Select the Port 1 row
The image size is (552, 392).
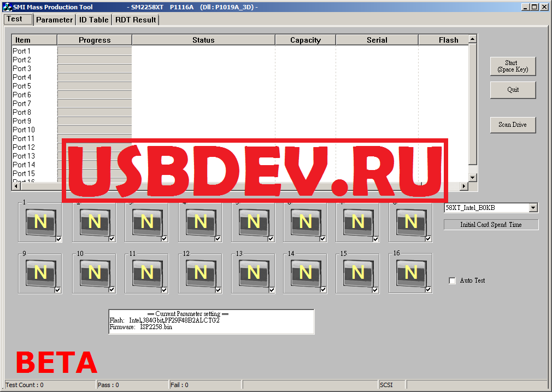click(x=240, y=51)
